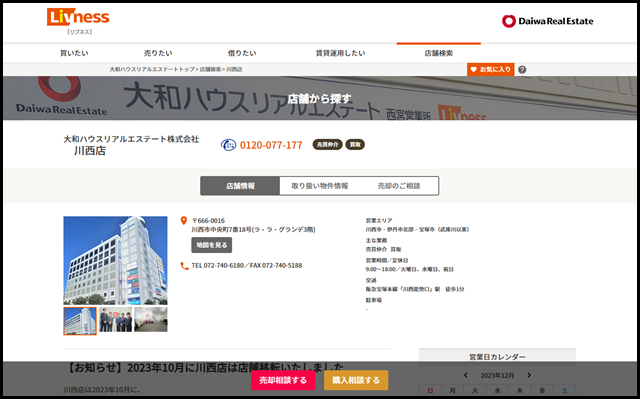Click the 店舗検索 breadcrumb link
The width and height of the screenshot is (640, 399).
[x=210, y=69]
